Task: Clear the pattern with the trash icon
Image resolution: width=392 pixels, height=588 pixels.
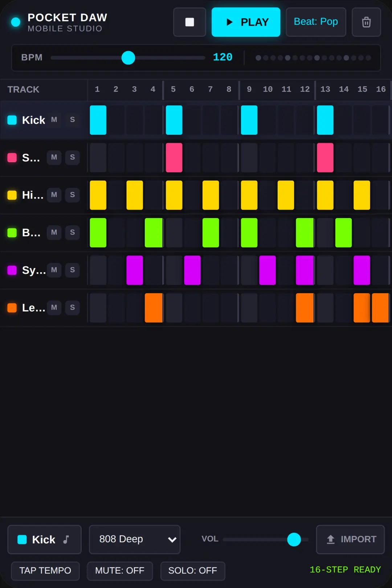Action: coord(366,22)
